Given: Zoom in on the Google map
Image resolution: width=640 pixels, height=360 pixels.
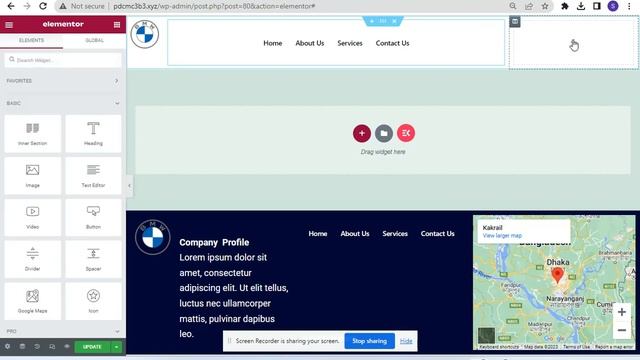Looking at the screenshot, I should click(x=622, y=312).
